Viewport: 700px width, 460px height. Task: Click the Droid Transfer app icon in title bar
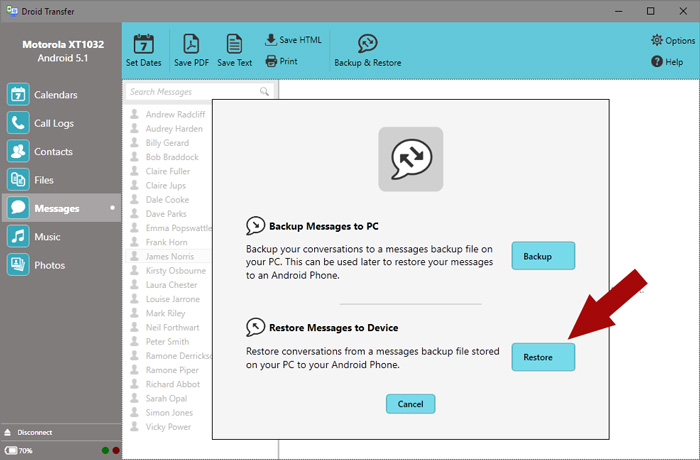pyautogui.click(x=12, y=11)
